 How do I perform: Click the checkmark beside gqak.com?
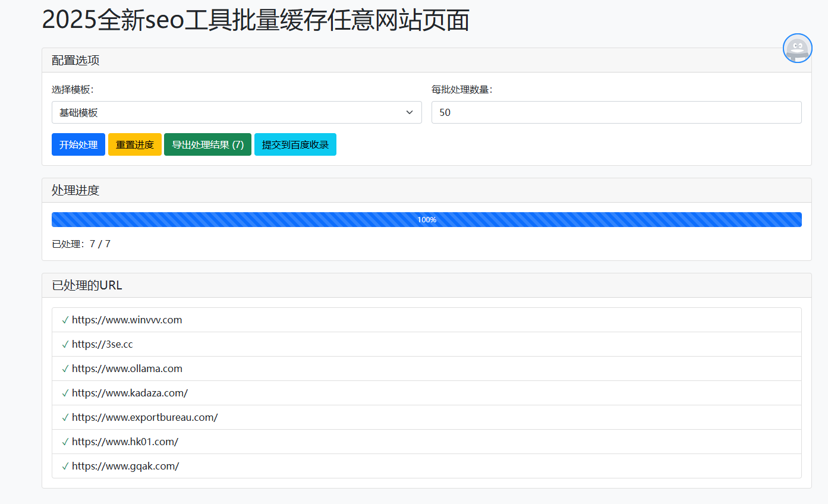tap(65, 465)
